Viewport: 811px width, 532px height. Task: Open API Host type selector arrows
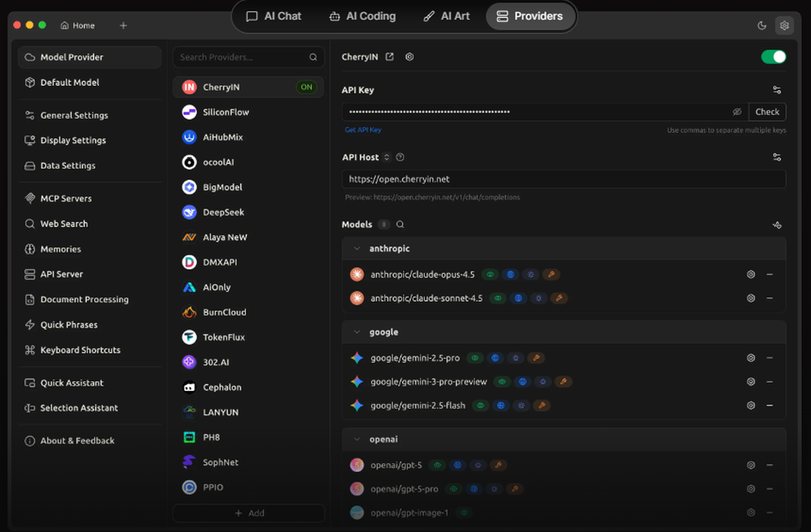386,157
